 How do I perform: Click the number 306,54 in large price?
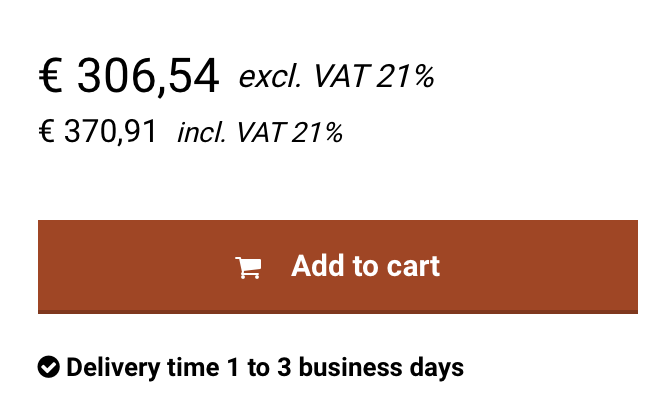coord(147,76)
